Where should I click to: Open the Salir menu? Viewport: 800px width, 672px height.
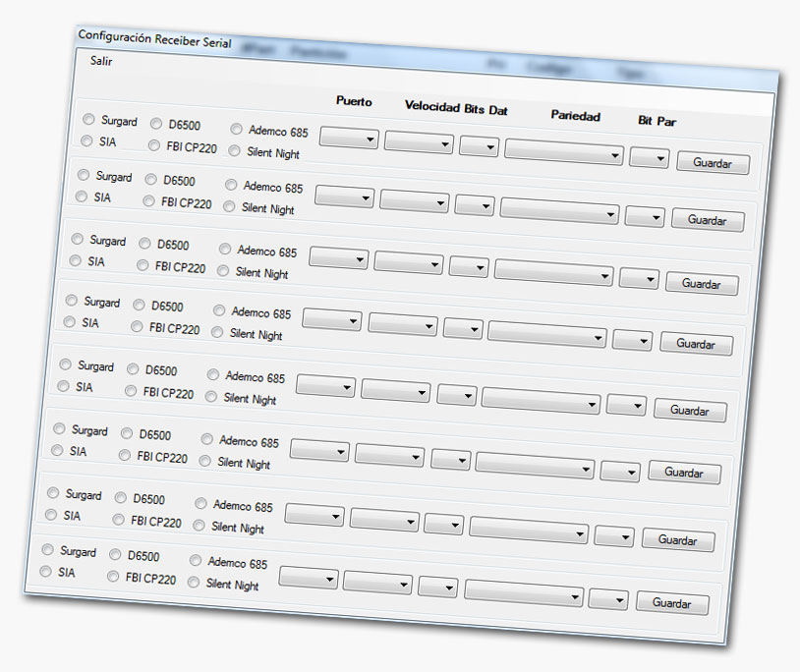coord(101,60)
